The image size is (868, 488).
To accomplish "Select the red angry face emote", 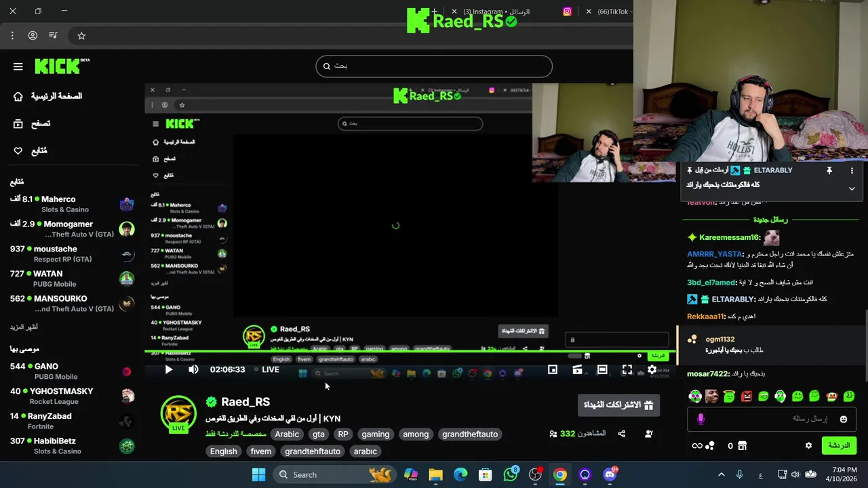I will tap(747, 396).
